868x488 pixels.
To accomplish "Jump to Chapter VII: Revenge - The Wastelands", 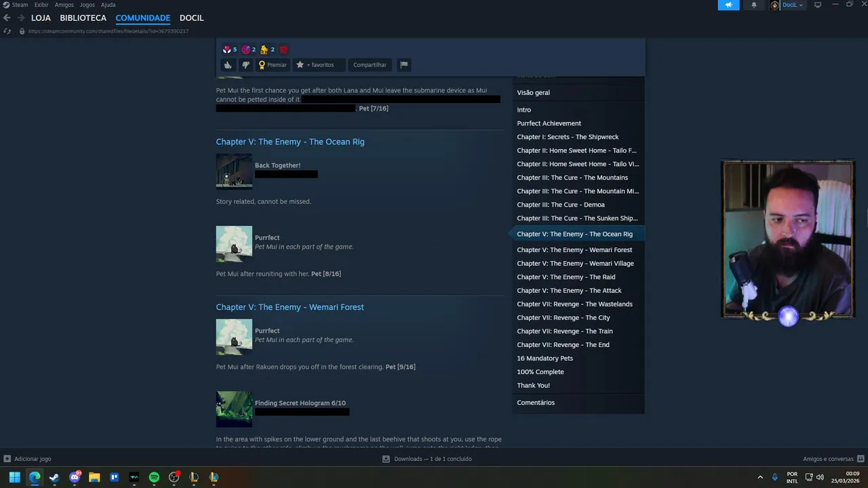I will (574, 304).
